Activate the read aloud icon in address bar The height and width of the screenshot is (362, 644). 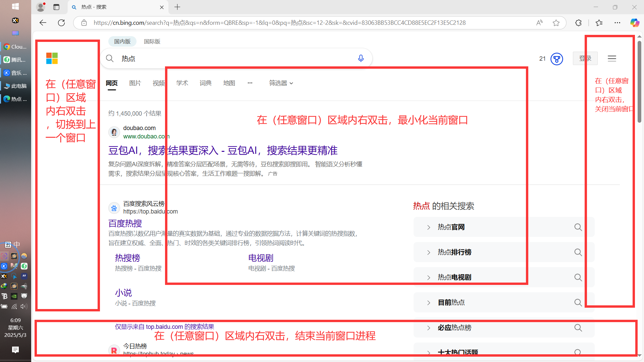(x=539, y=22)
